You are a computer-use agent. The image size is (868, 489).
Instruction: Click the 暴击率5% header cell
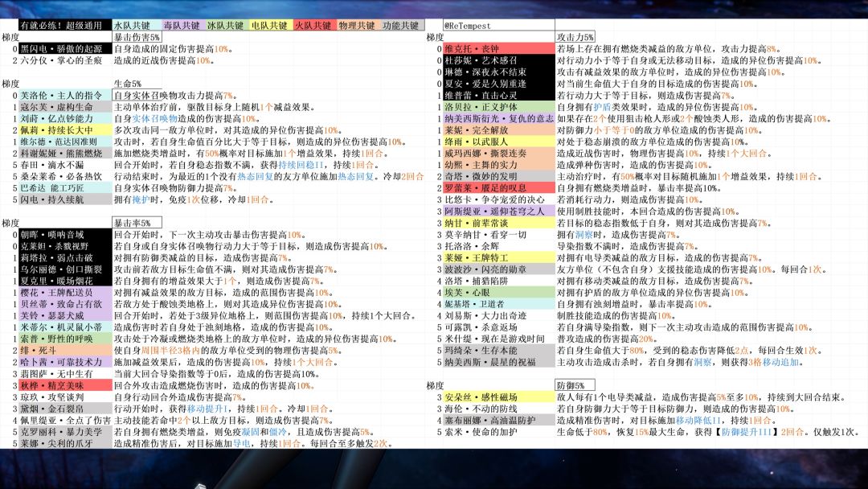pyautogui.click(x=137, y=223)
